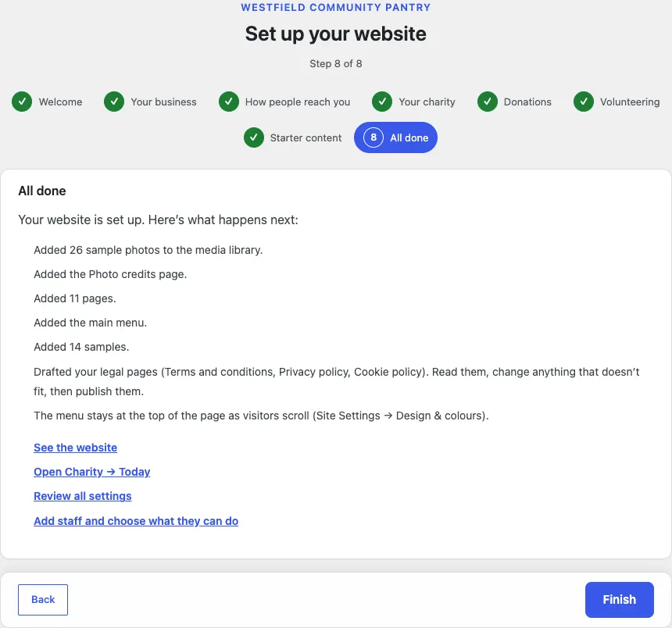Viewport: 672px width, 628px height.
Task: Open Add staff and choose permissions link
Action: 136,521
